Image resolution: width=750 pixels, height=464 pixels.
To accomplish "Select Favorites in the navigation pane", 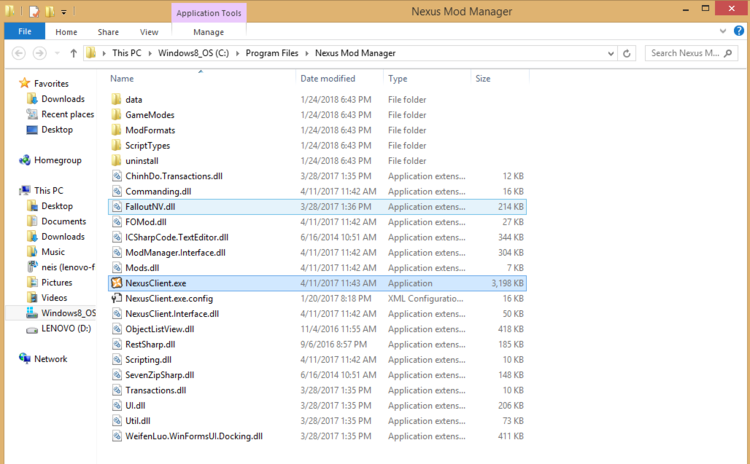I will [51, 83].
